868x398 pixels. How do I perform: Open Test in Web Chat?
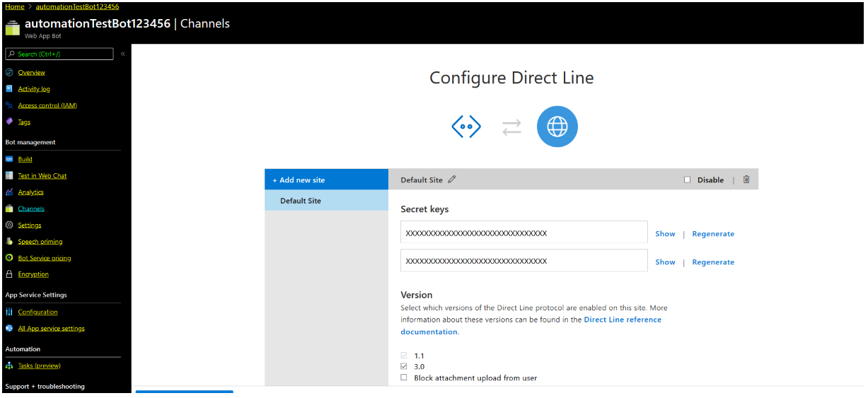click(42, 176)
